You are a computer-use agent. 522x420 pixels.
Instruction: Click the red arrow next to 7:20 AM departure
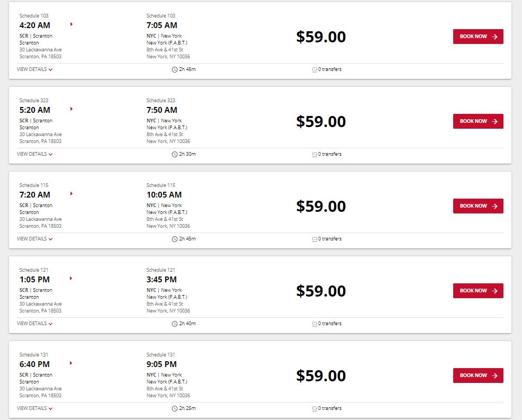(71, 194)
